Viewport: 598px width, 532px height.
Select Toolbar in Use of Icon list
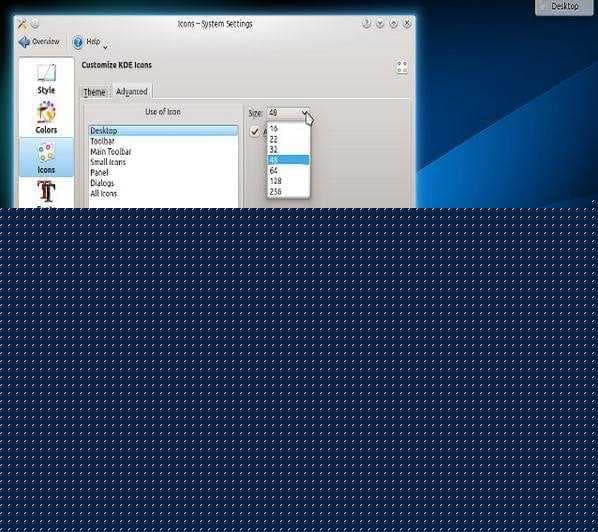pos(163,141)
